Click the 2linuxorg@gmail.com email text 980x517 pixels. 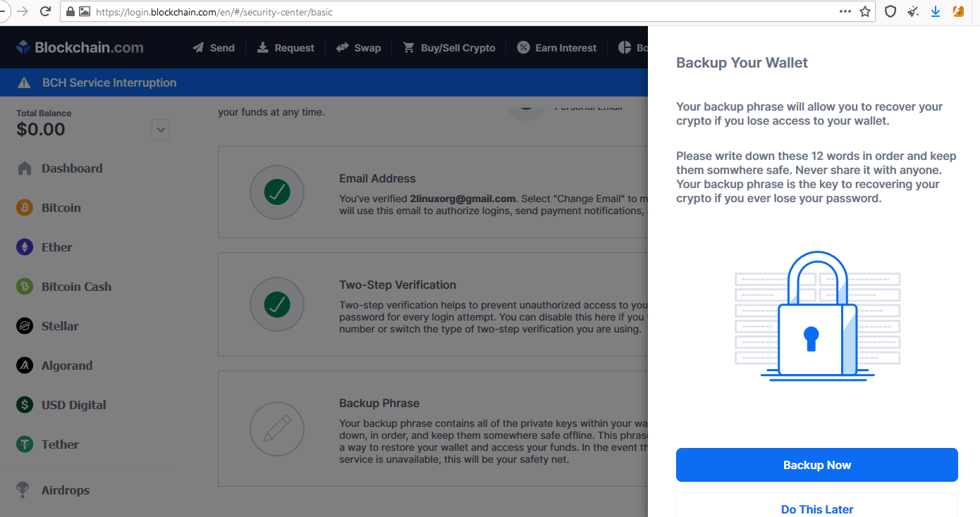463,199
